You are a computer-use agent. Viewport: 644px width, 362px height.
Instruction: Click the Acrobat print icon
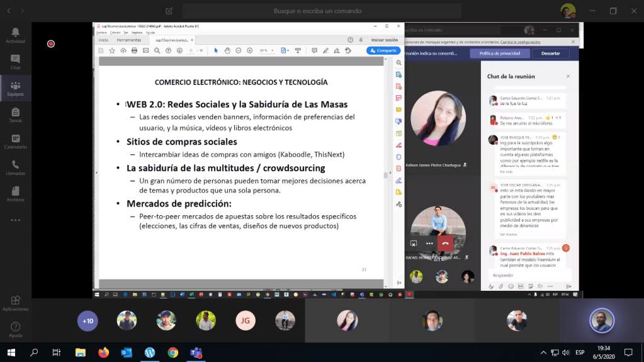[134, 50]
